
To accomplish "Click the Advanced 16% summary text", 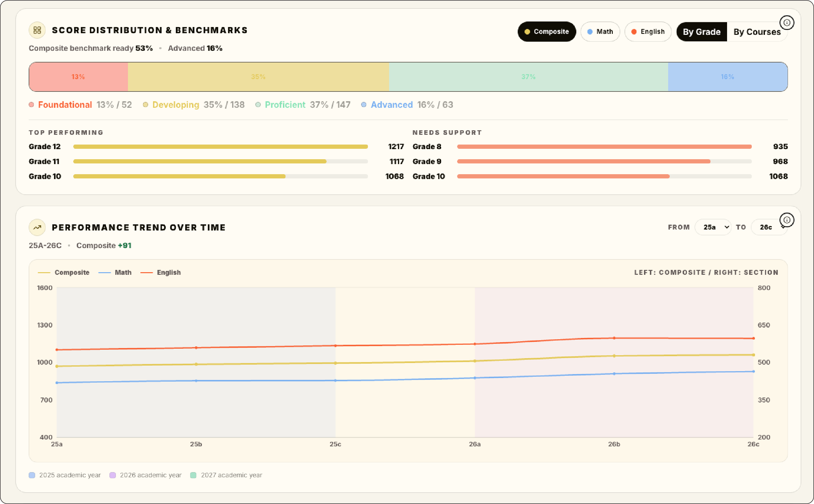I will (x=195, y=48).
